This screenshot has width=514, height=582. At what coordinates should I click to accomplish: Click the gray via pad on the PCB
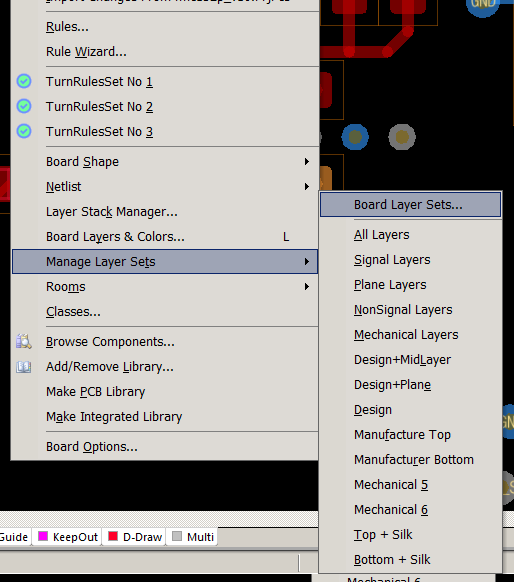pyautogui.click(x=402, y=137)
